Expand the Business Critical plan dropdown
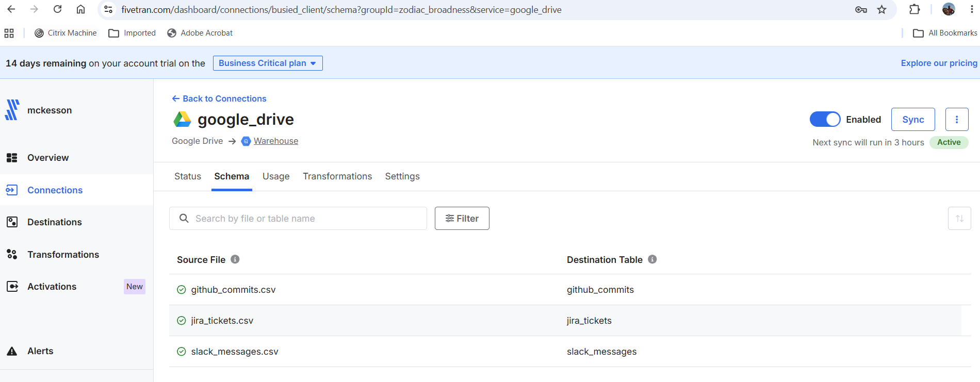 click(x=268, y=63)
